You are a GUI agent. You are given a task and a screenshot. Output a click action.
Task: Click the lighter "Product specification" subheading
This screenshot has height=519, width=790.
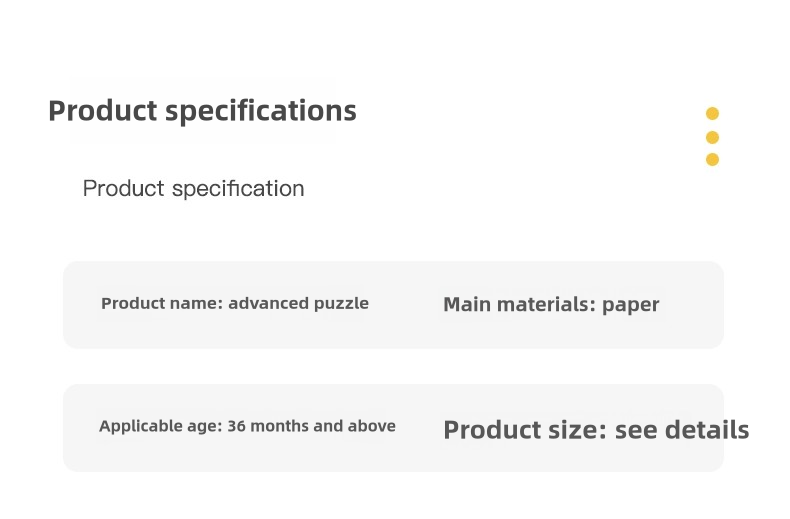pos(193,188)
